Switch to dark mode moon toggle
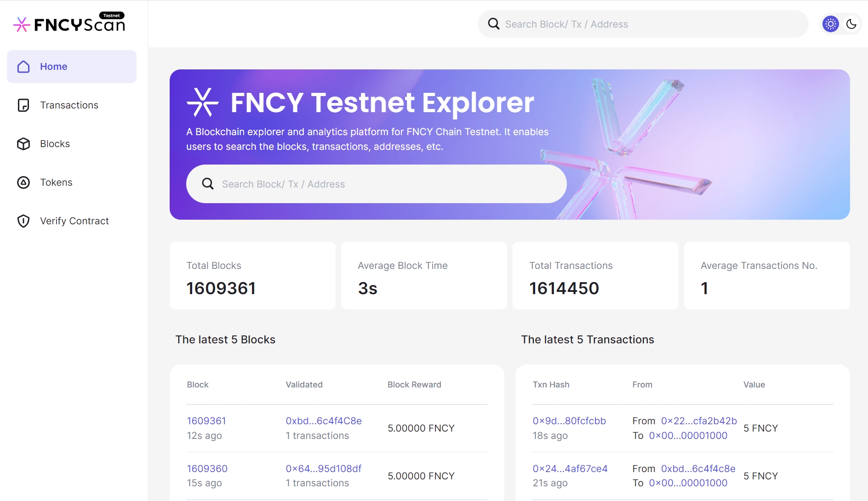This screenshot has height=501, width=868. click(851, 24)
